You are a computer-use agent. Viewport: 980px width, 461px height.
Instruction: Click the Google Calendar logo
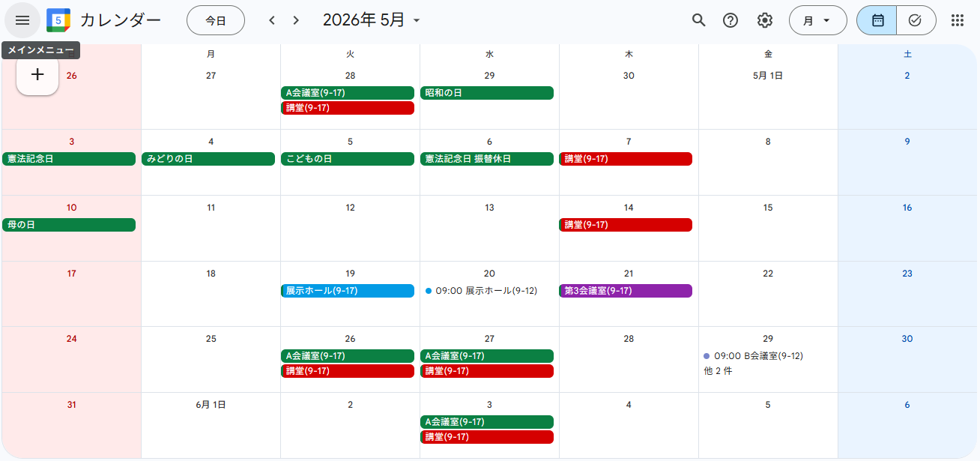pyautogui.click(x=58, y=20)
